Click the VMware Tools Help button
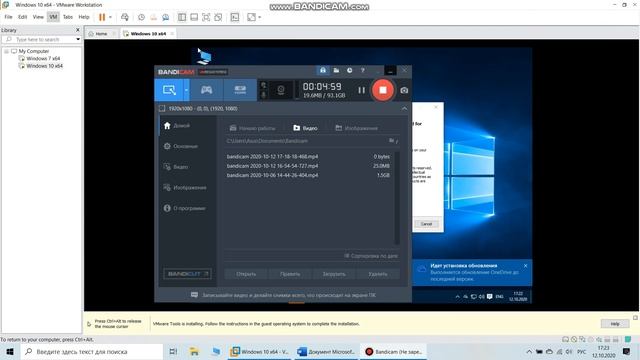This screenshot has width=640, height=360. tap(615, 324)
